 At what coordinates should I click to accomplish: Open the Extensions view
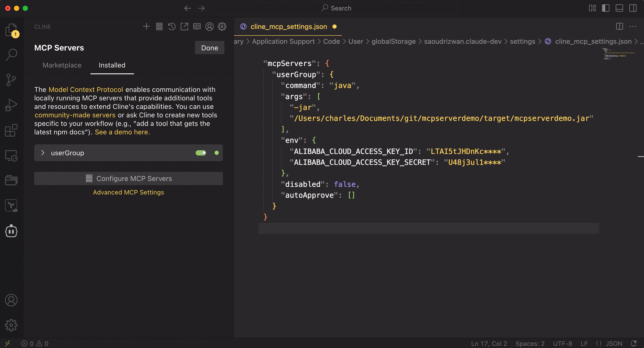point(11,130)
